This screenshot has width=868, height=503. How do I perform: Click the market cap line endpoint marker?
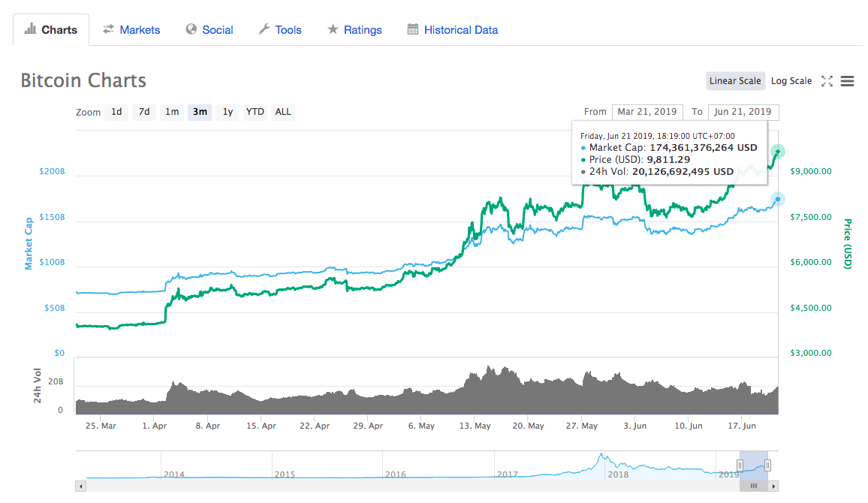(778, 199)
